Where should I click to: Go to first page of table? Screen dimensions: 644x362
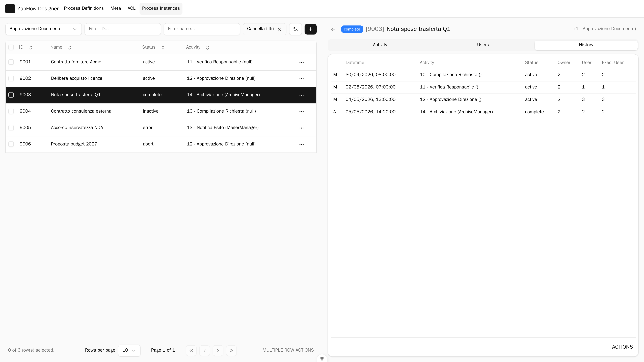191,350
